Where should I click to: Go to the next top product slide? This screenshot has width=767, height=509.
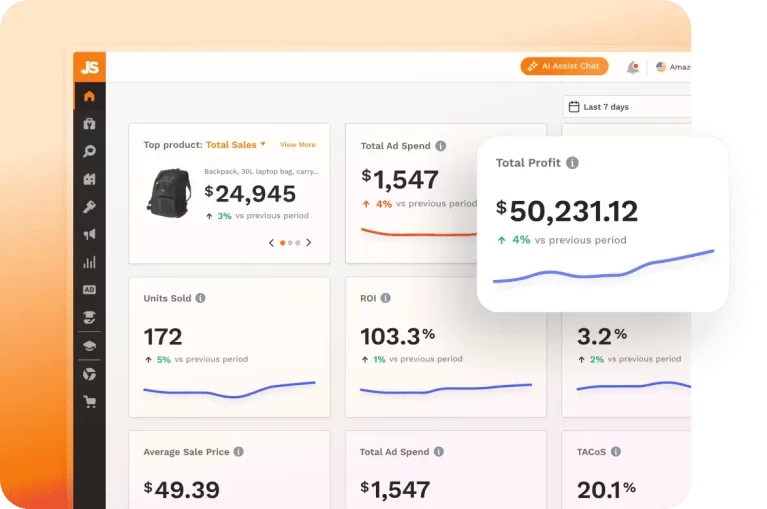(309, 242)
